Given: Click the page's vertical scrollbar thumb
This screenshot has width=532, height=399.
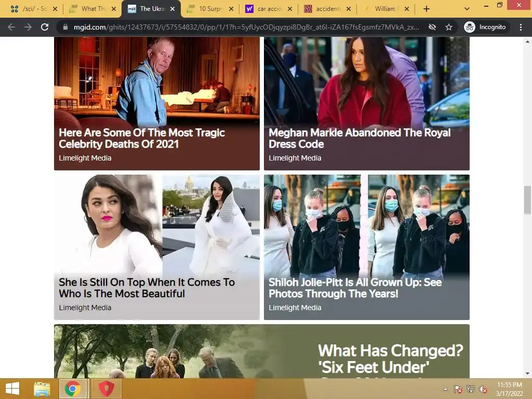Looking at the screenshot, I should coord(527,200).
